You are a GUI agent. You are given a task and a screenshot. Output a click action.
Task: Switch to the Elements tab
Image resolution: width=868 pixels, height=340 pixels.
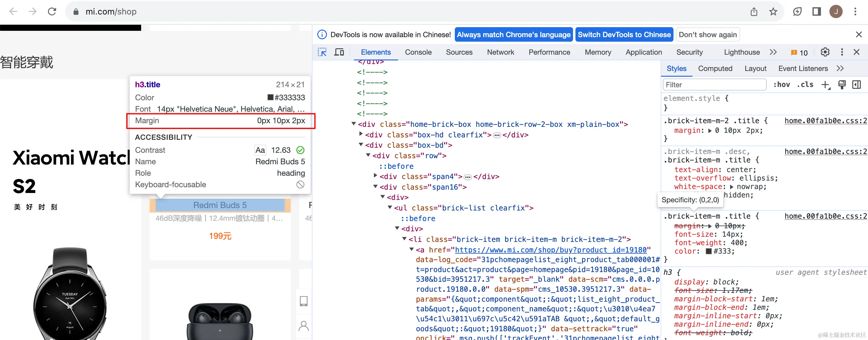376,52
